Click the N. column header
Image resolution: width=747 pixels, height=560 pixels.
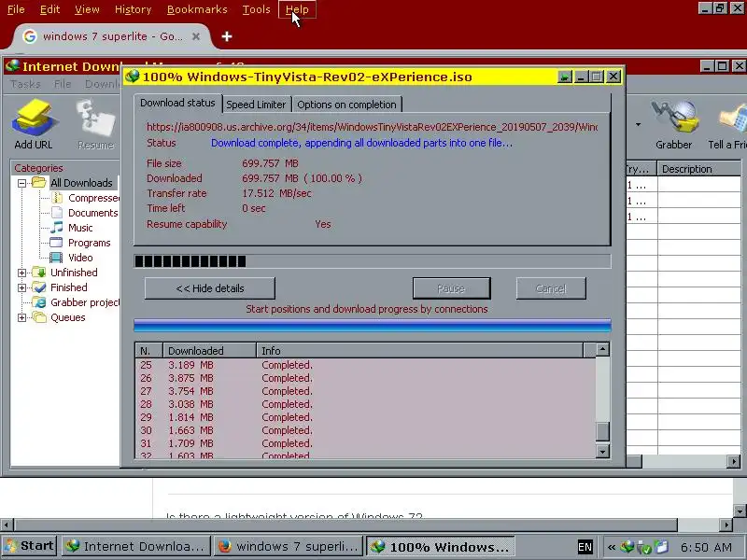pos(149,351)
